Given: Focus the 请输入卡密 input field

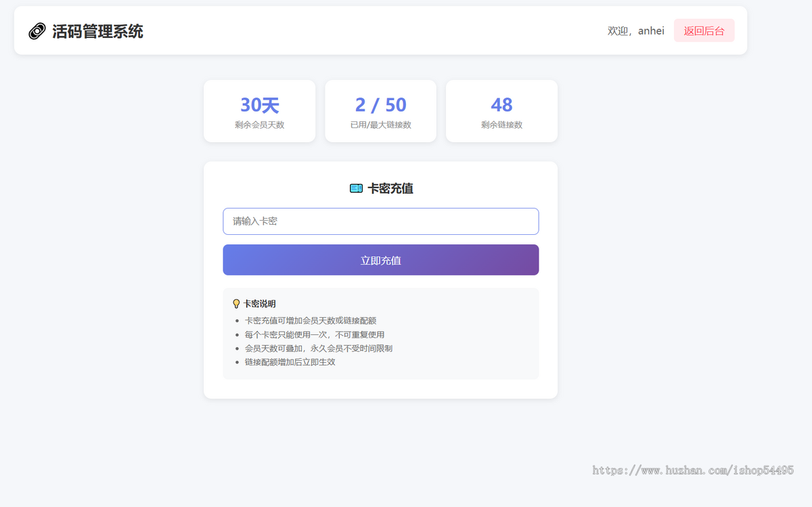Looking at the screenshot, I should [381, 221].
